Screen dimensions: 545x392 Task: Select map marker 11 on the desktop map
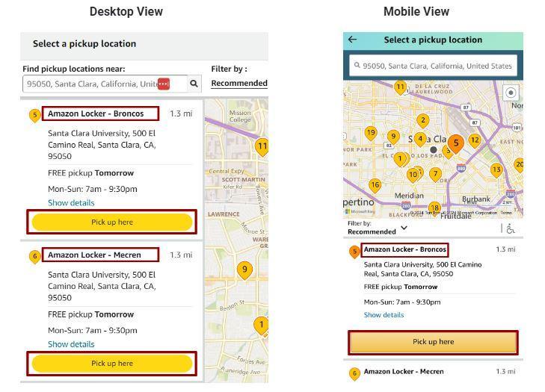(262, 146)
